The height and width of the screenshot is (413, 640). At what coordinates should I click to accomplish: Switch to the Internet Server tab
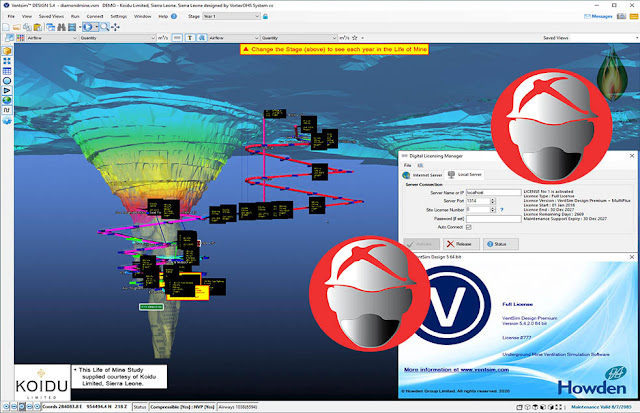pos(422,175)
